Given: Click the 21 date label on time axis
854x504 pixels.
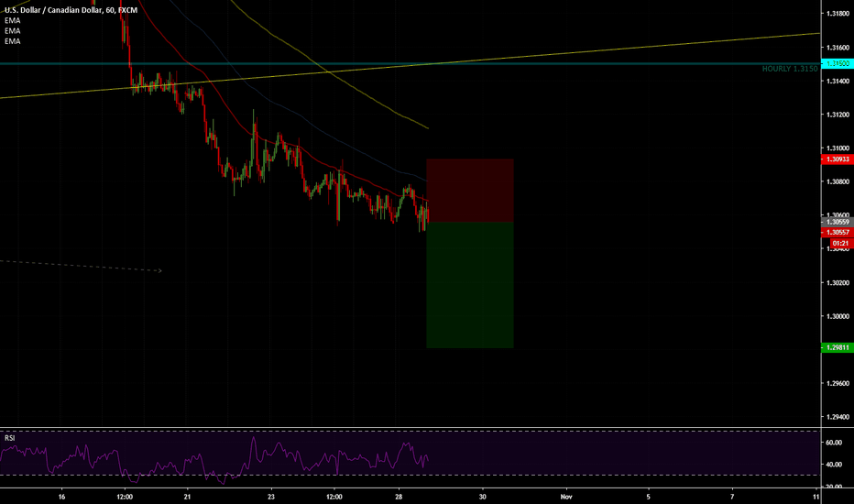Looking at the screenshot, I should click(x=187, y=497).
